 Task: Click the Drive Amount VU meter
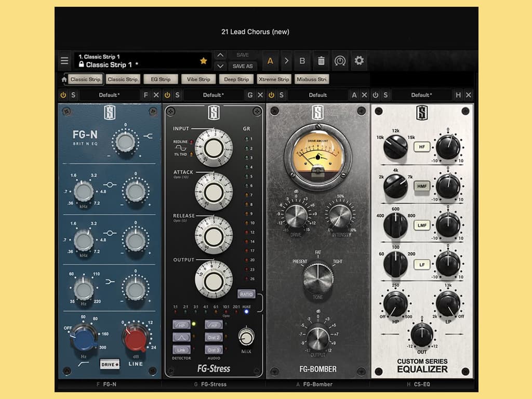[x=317, y=157]
